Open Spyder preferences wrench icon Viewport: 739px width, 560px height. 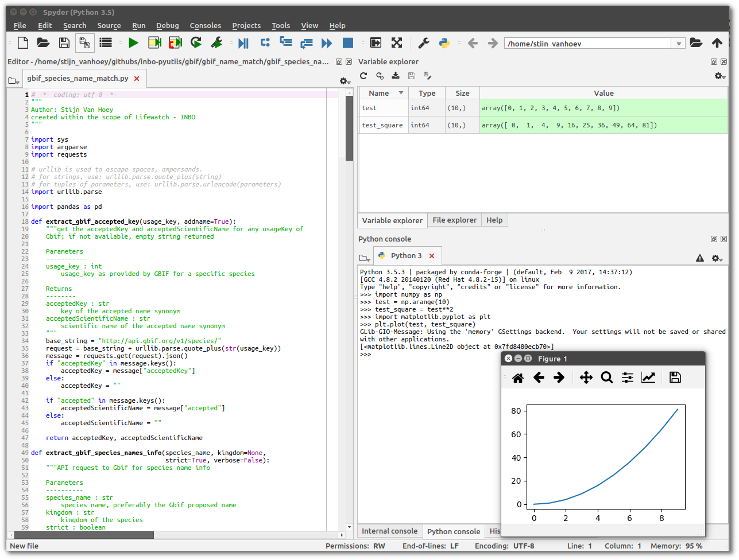pyautogui.click(x=424, y=42)
